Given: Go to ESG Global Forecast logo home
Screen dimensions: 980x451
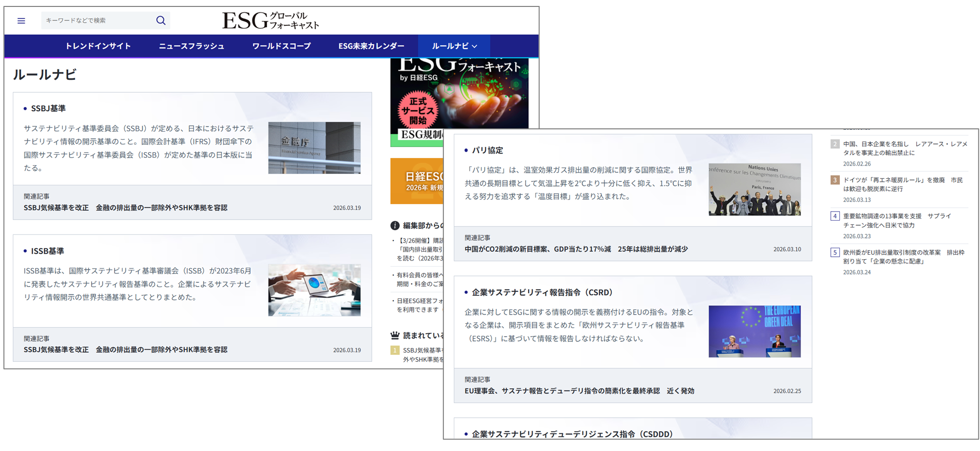Looking at the screenshot, I should [271, 21].
